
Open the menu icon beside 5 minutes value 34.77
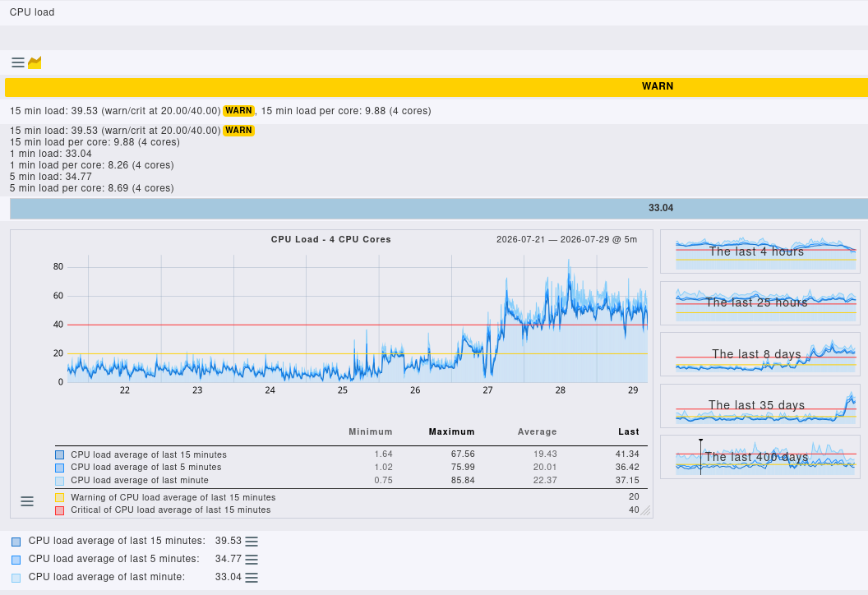[252, 559]
